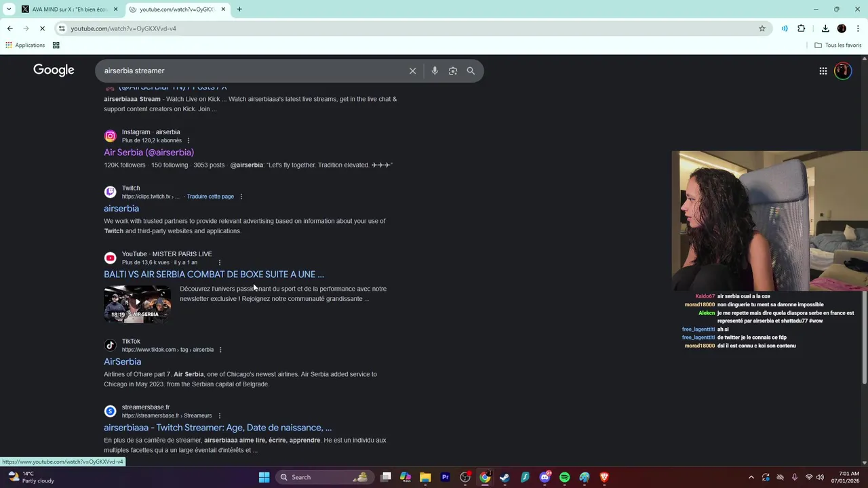Open Steam from the taskbar
This screenshot has height=488, width=868.
click(505, 477)
